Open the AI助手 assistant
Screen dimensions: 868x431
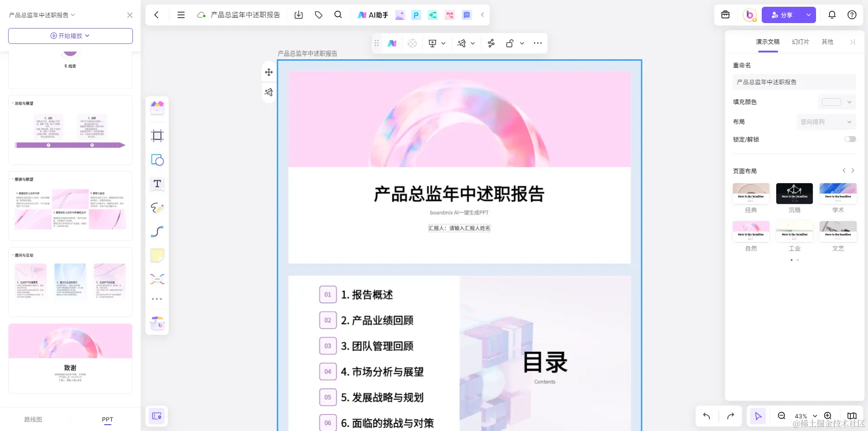click(373, 15)
